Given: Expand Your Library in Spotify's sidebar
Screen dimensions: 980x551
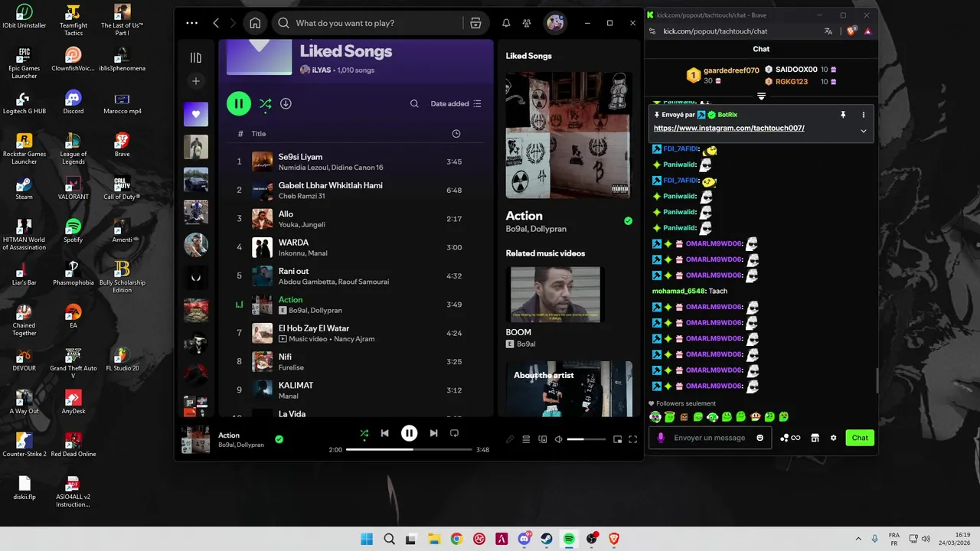Looking at the screenshot, I should pos(196,57).
